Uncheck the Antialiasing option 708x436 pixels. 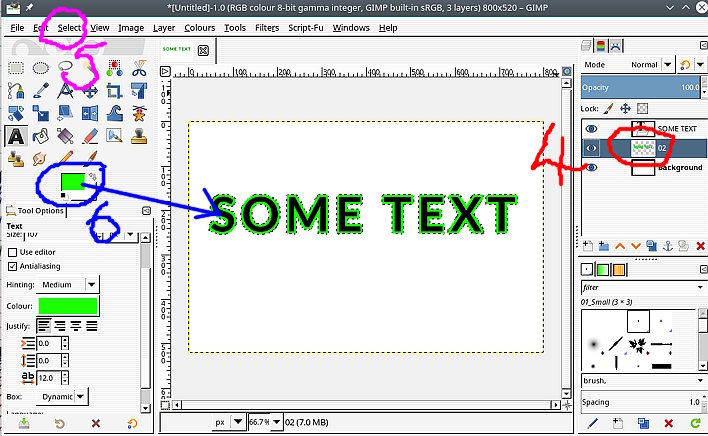point(13,266)
